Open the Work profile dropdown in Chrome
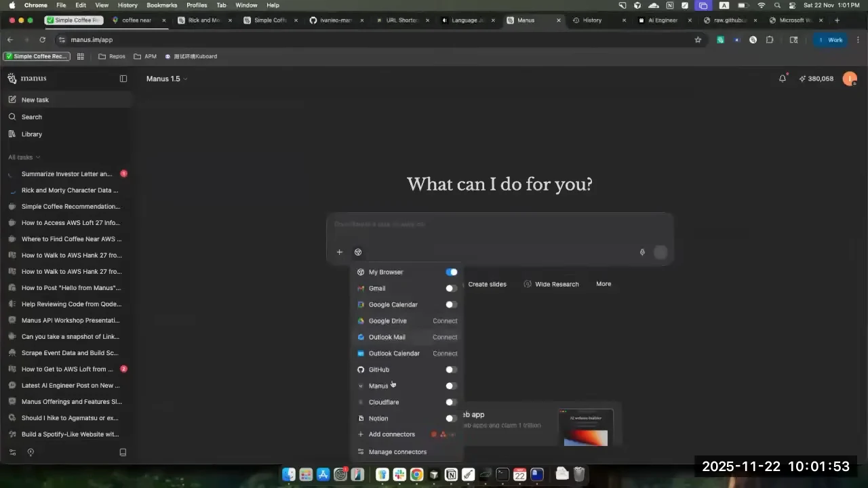Viewport: 868px width, 488px height. tap(831, 40)
